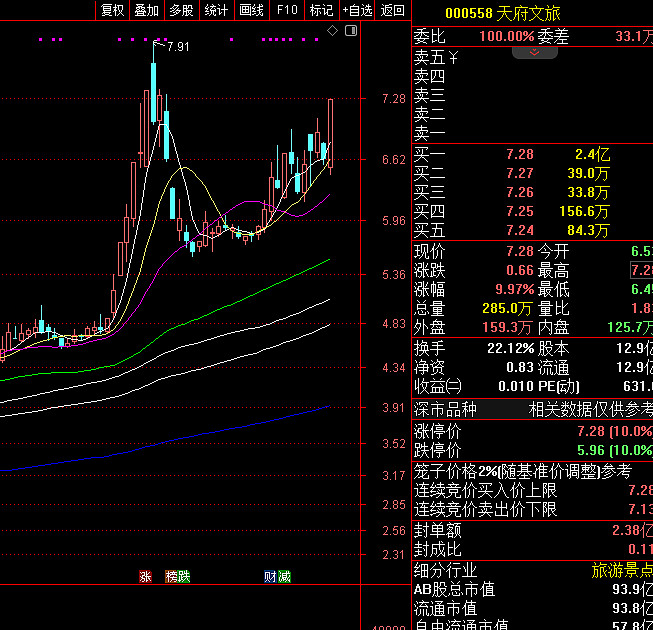Click the 换手 value 22.12%
653x630 pixels.
511,348
